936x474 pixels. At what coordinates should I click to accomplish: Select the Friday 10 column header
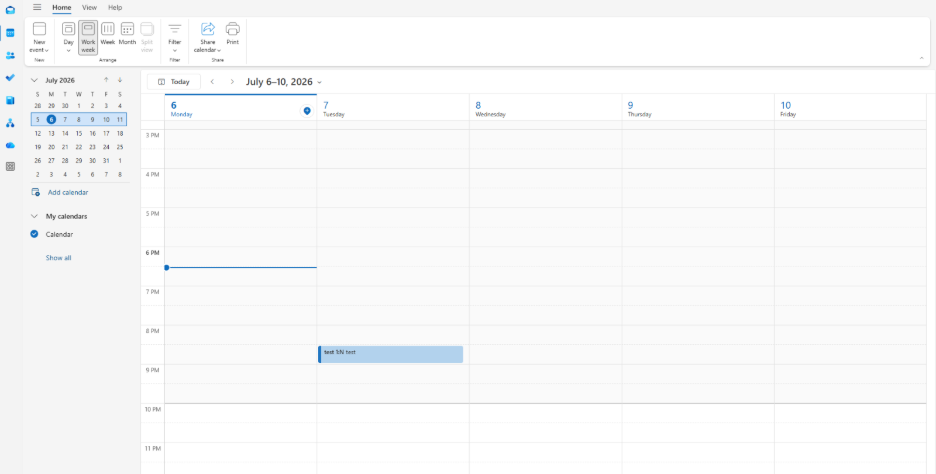tap(851, 108)
